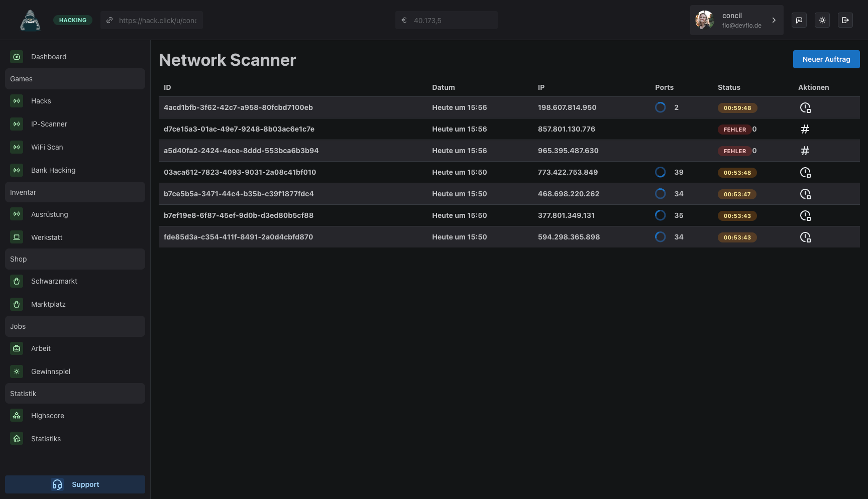The height and width of the screenshot is (499, 868).
Task: Click the profile URL input field
Action: coord(152,20)
